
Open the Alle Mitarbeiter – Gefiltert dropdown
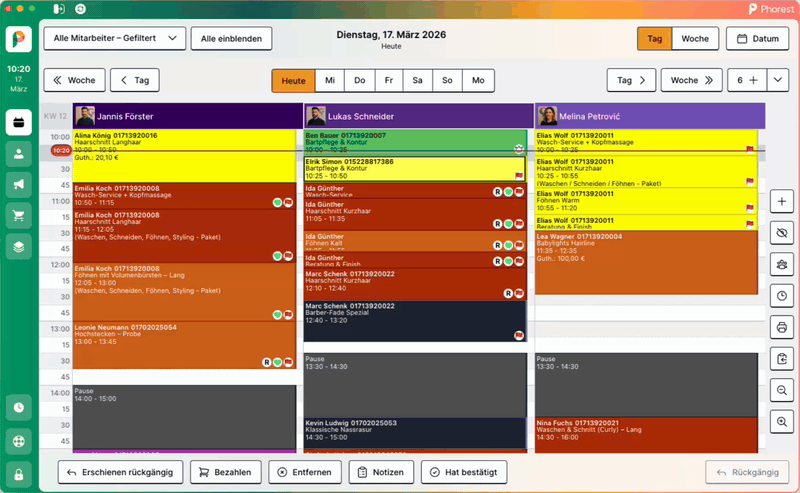point(114,39)
